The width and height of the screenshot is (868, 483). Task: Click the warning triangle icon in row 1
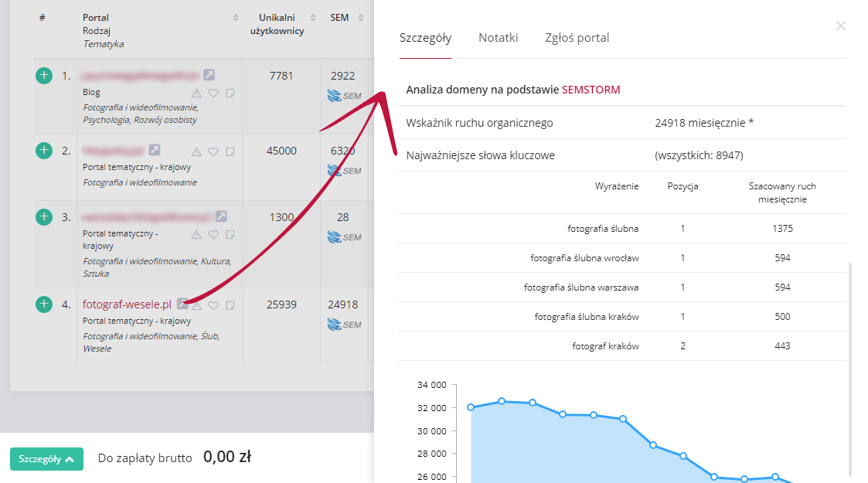point(196,93)
